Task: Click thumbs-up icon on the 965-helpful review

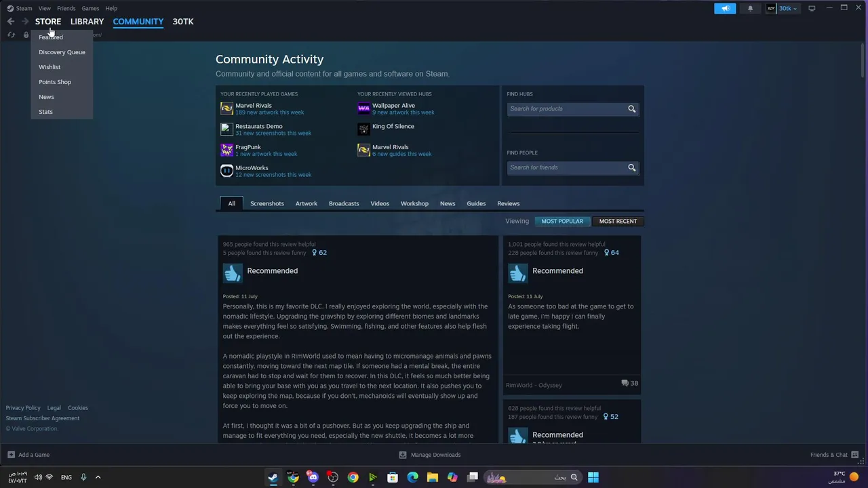Action: click(233, 272)
